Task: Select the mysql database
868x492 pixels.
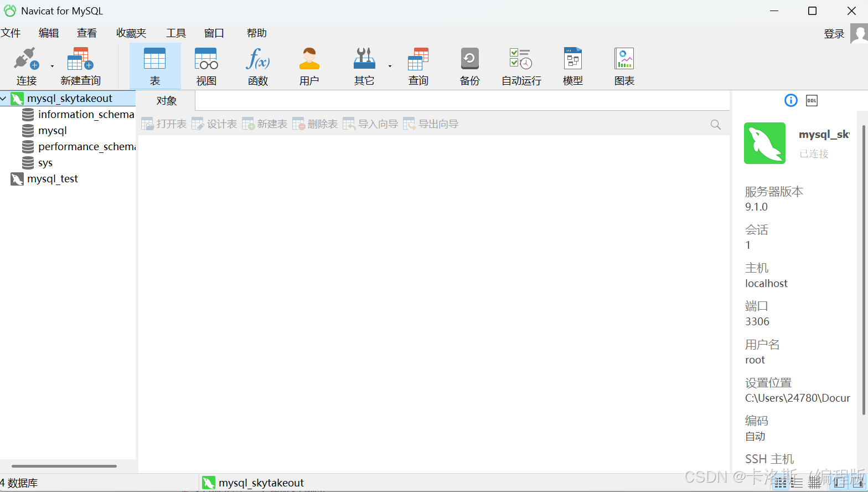Action: click(52, 131)
